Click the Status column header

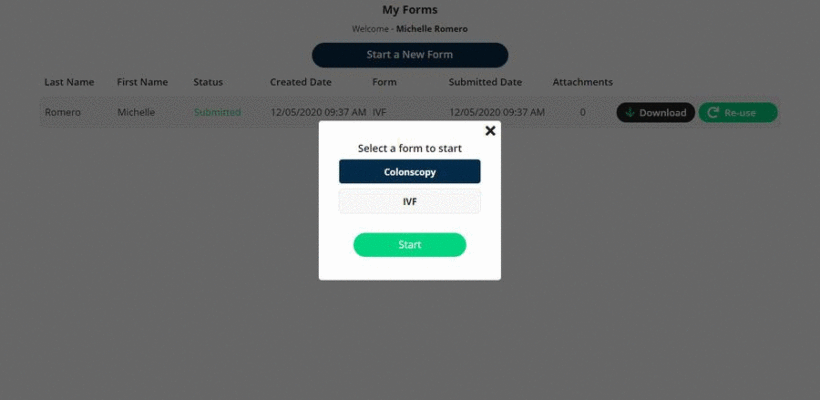click(208, 82)
